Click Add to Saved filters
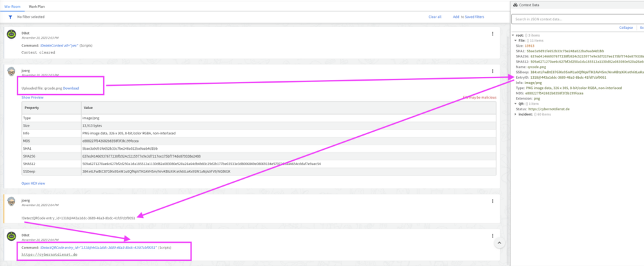 [x=468, y=17]
